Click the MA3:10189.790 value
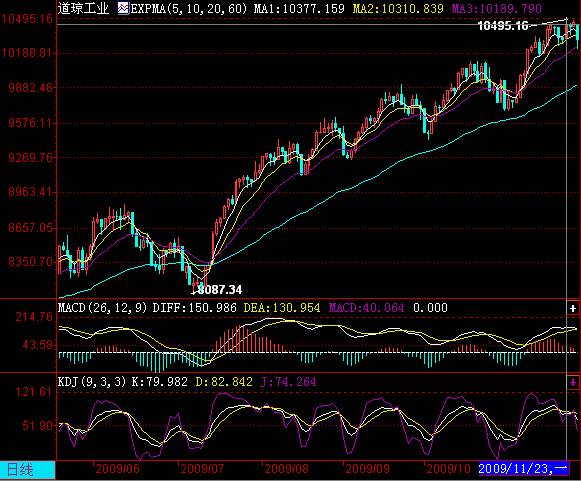The height and width of the screenshot is (481, 581). (x=497, y=9)
